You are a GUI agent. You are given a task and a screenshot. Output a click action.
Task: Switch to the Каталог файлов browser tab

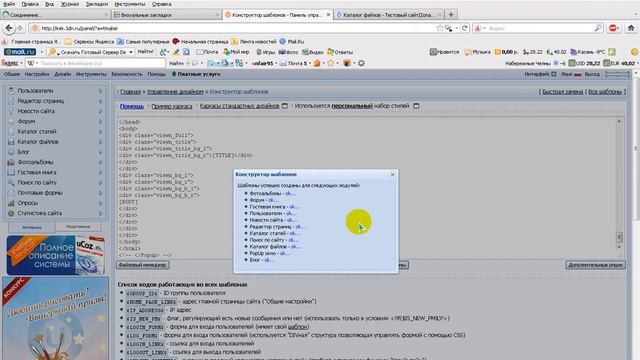389,15
